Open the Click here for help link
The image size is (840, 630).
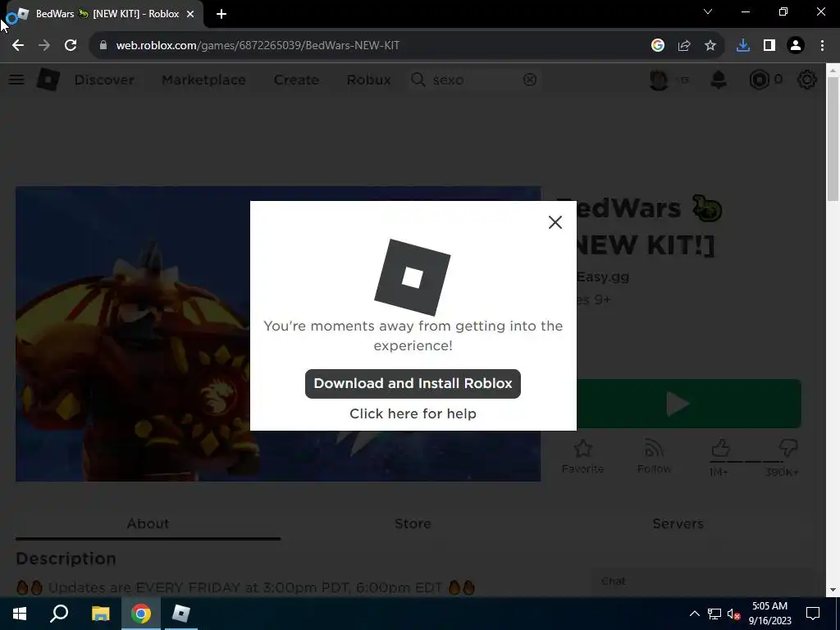point(413,413)
